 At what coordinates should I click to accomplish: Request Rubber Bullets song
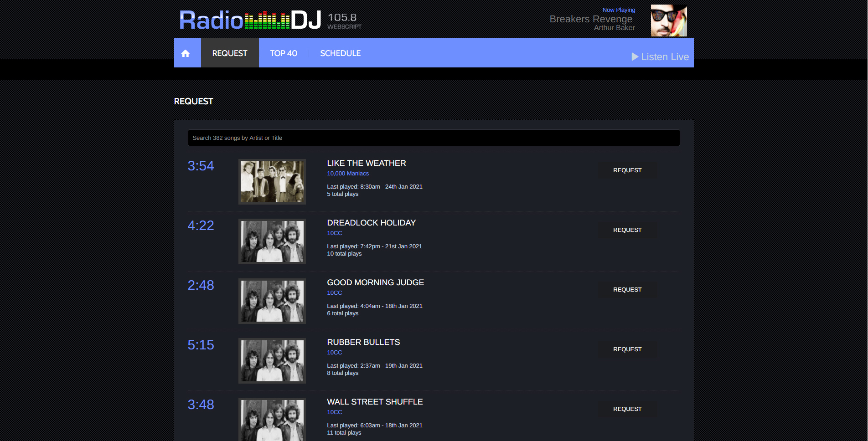tap(627, 349)
